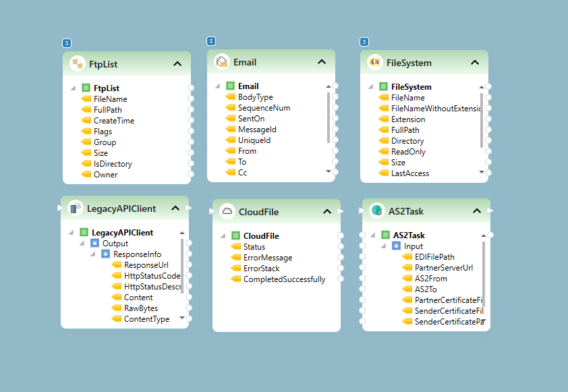Click the S badge above FileSystem
This screenshot has height=392, width=568.
pyautogui.click(x=364, y=42)
